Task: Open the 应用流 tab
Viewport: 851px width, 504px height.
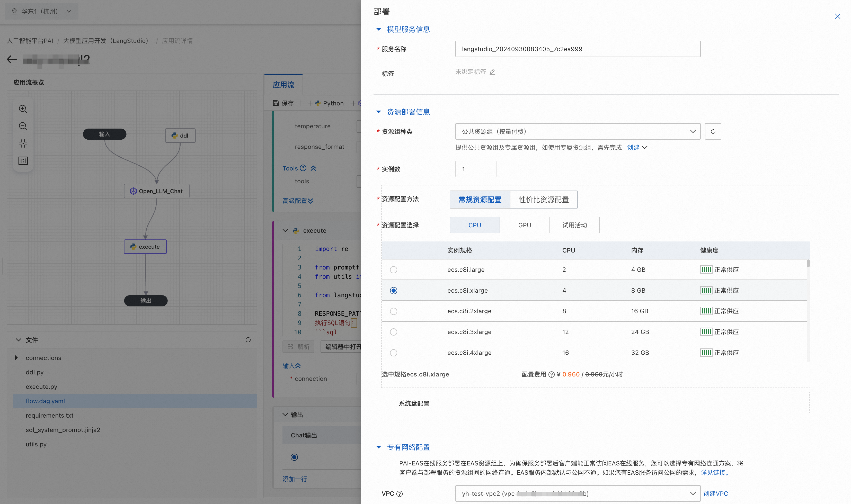Action: point(283,85)
